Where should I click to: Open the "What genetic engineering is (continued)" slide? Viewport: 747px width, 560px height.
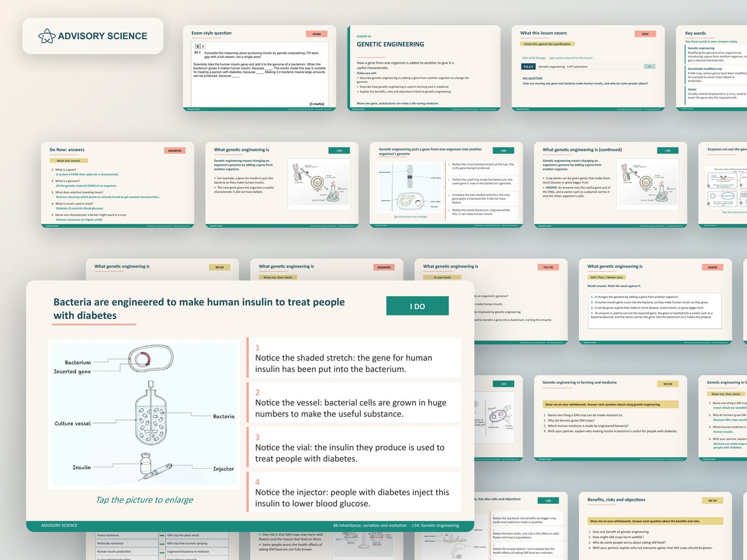pyautogui.click(x=611, y=185)
